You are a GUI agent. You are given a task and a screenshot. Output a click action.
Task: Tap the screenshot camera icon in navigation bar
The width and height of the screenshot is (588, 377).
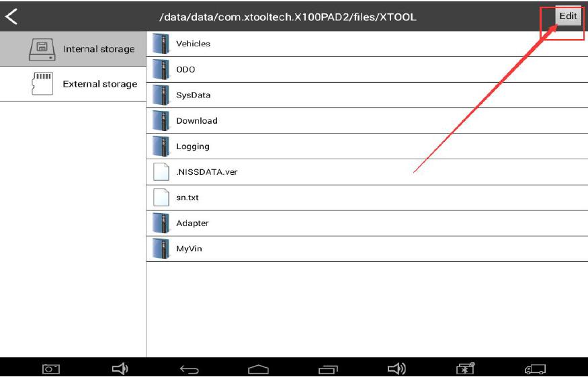coord(51,369)
